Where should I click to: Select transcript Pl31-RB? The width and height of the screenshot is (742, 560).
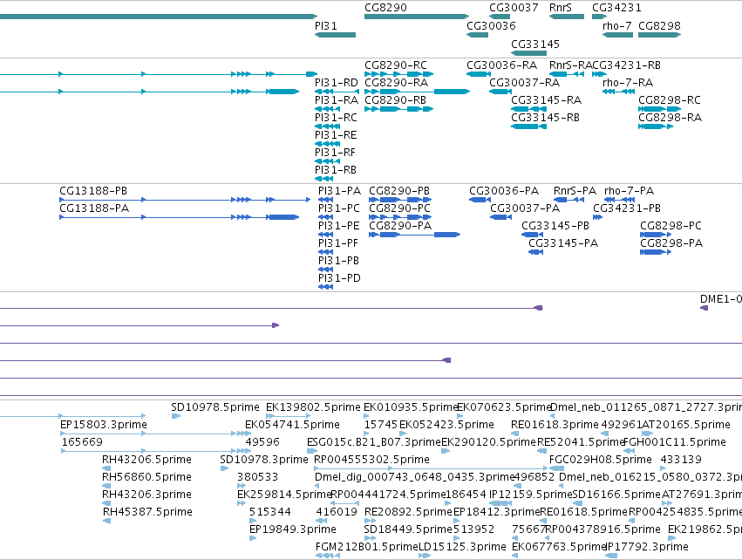(323, 179)
